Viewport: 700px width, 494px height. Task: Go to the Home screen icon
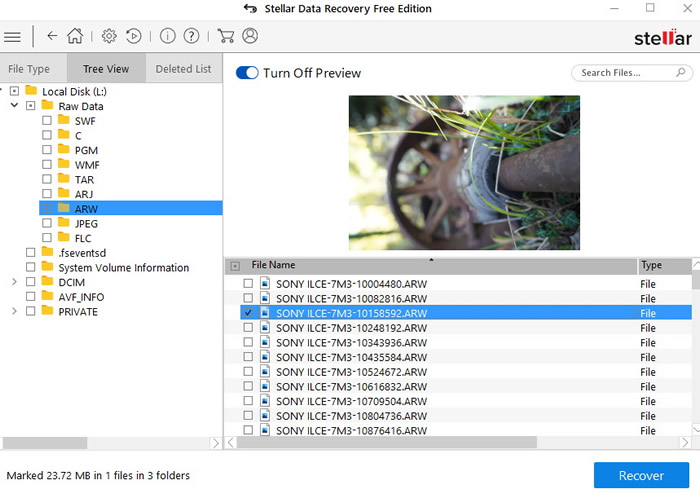coord(75,37)
